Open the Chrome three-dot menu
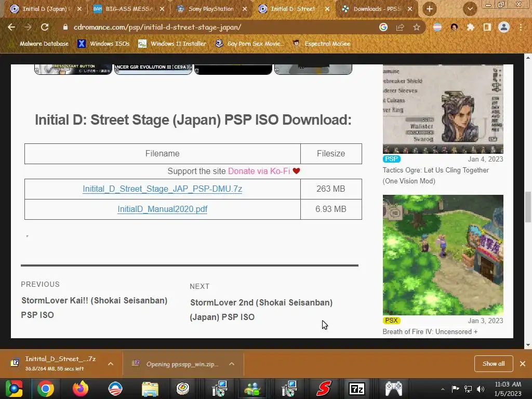Screen dimensions: 532x399 coord(521,27)
